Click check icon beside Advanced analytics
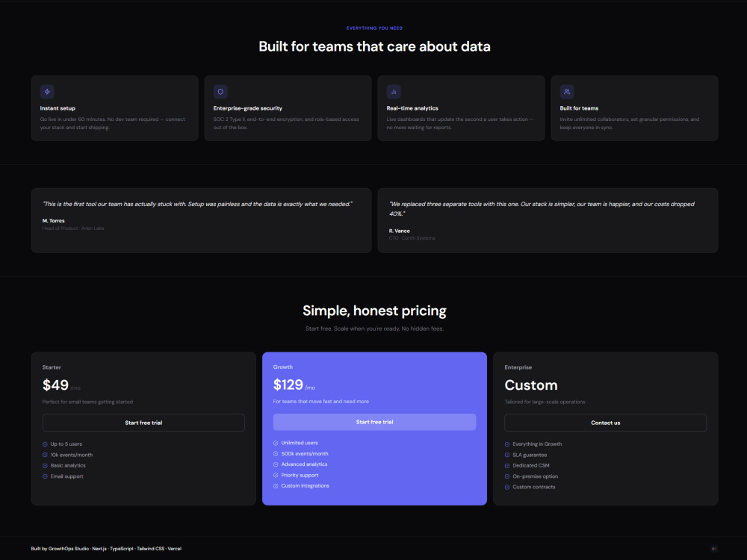The image size is (747, 560). (276, 464)
